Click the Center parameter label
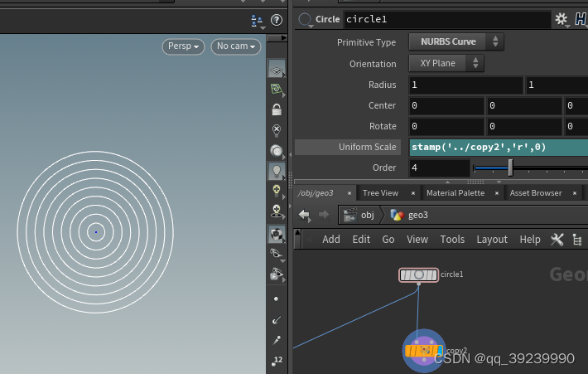 tap(382, 105)
